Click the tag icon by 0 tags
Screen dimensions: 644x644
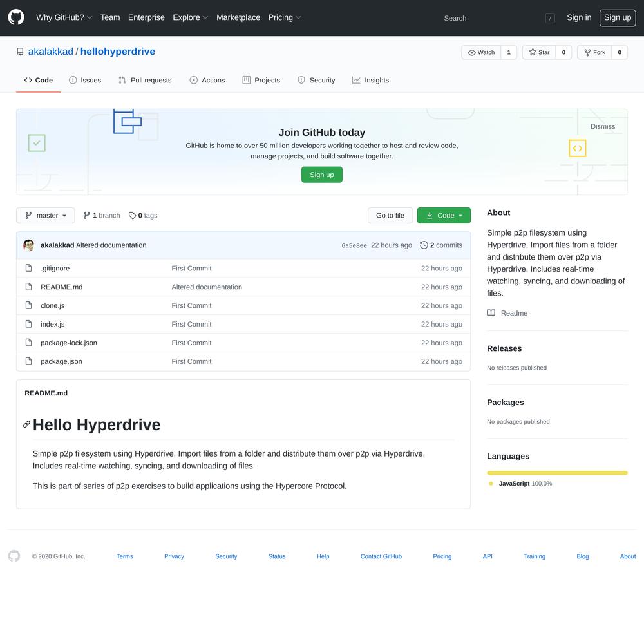[x=132, y=216]
